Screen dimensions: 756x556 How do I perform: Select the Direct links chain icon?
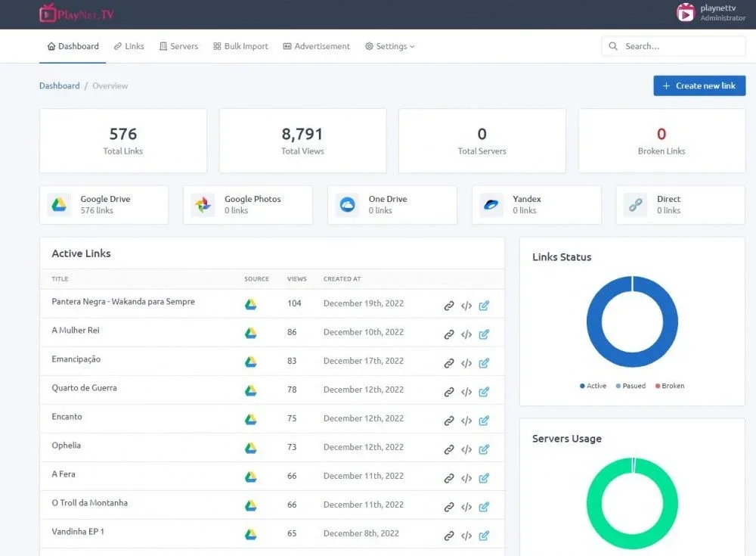636,205
